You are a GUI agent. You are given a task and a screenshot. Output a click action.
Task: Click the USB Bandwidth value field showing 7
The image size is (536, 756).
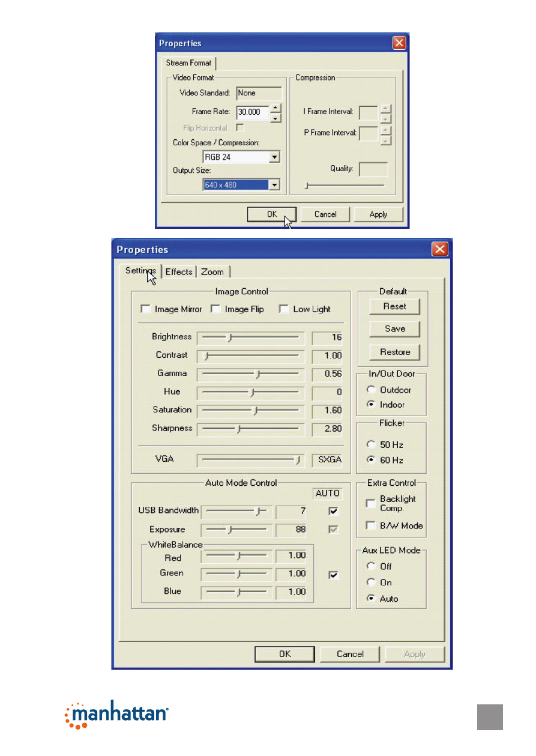point(292,512)
